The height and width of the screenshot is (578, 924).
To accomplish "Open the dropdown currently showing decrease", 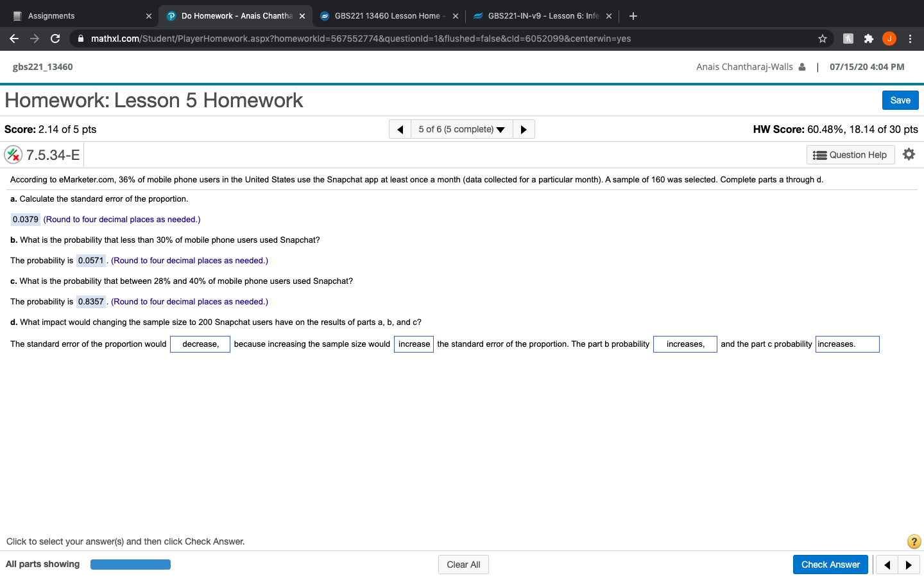I will point(200,344).
